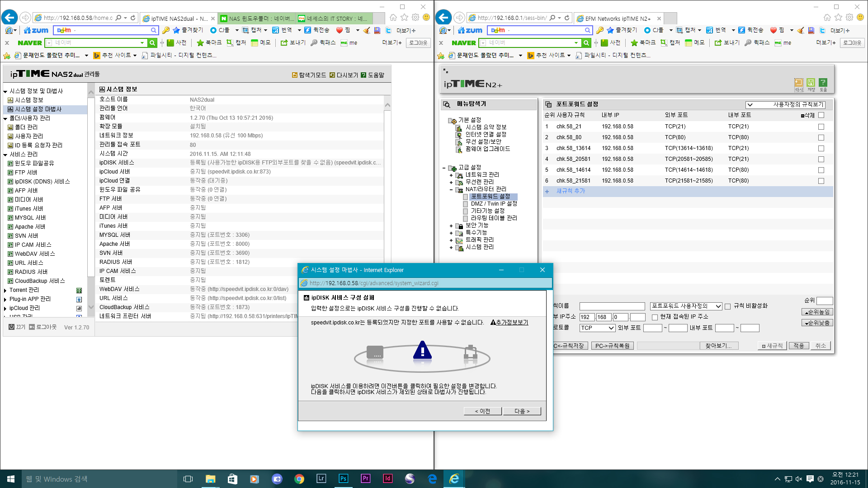Click the ipTIME N2+ save settings icon
Image resolution: width=868 pixels, height=488 pixels.
pyautogui.click(x=811, y=83)
